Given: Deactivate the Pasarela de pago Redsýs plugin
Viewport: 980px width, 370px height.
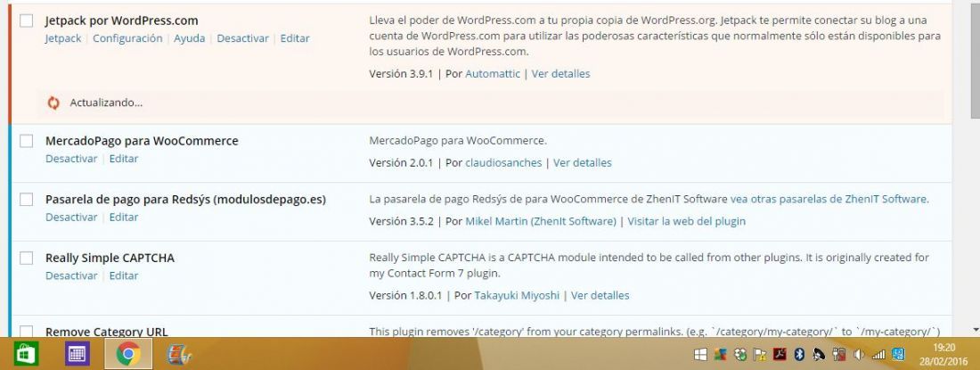Looking at the screenshot, I should tap(71, 218).
